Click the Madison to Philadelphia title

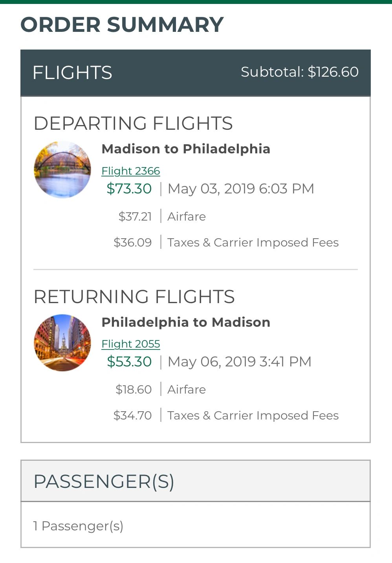click(186, 149)
